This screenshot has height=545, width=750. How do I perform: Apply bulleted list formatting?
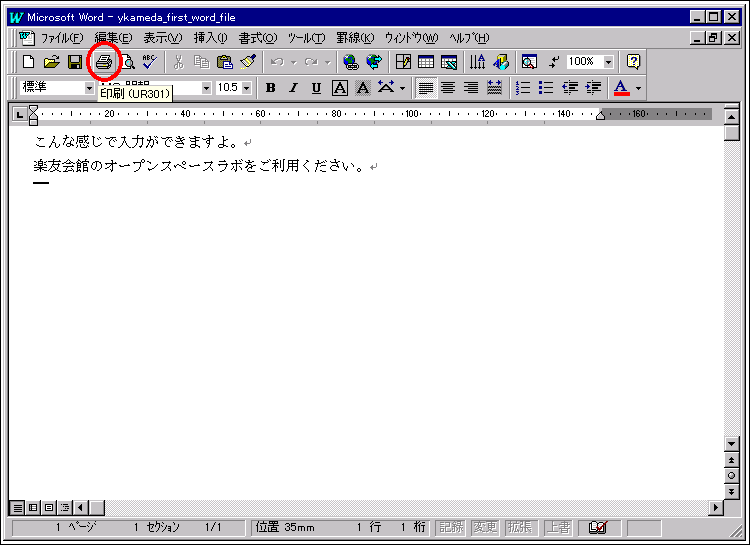[x=546, y=88]
